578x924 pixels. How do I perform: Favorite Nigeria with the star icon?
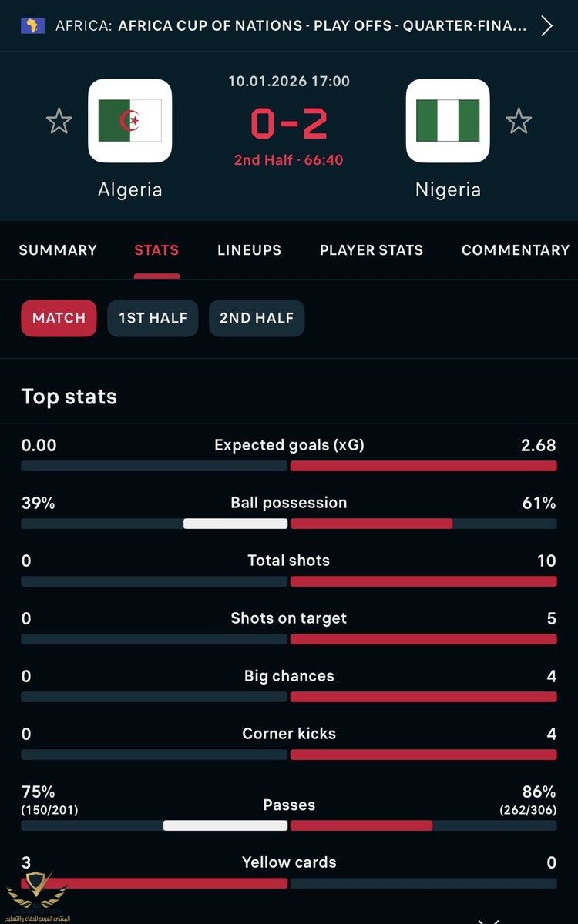point(519,122)
